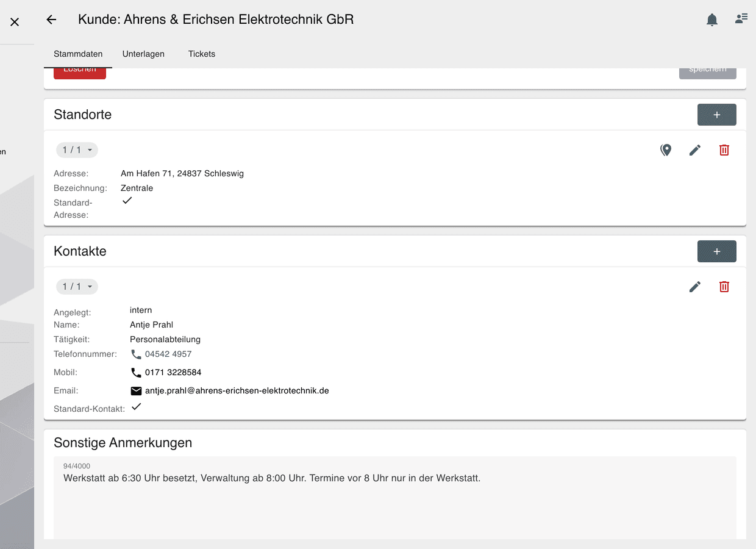This screenshot has width=756, height=549.
Task: Email antje.prahl@ahrens-erichsen-elektrotechnik.de
Action: point(237,390)
